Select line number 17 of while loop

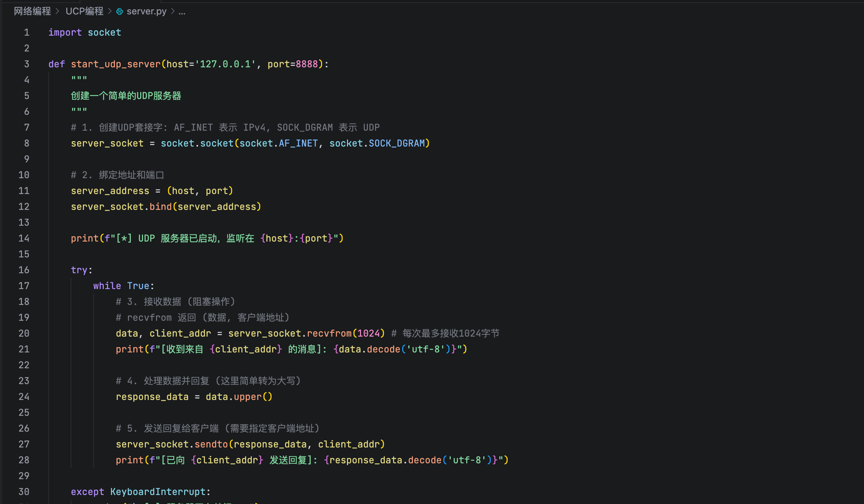point(24,286)
